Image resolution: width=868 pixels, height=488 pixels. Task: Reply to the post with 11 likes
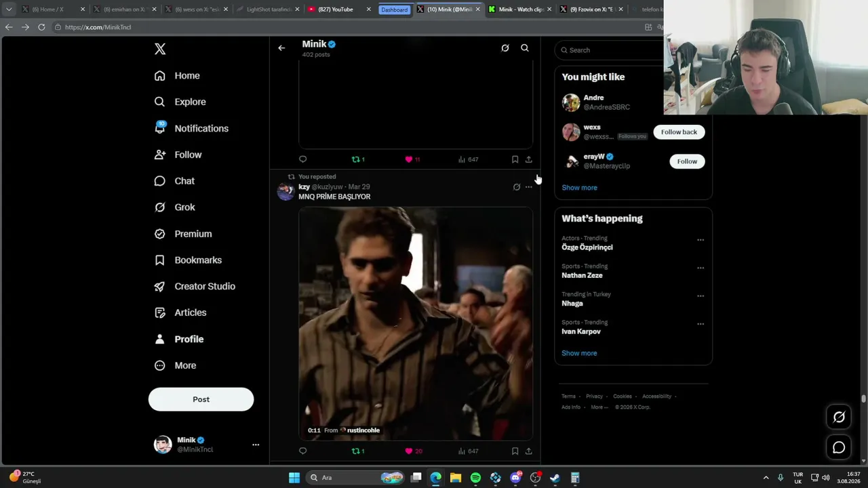tap(303, 159)
